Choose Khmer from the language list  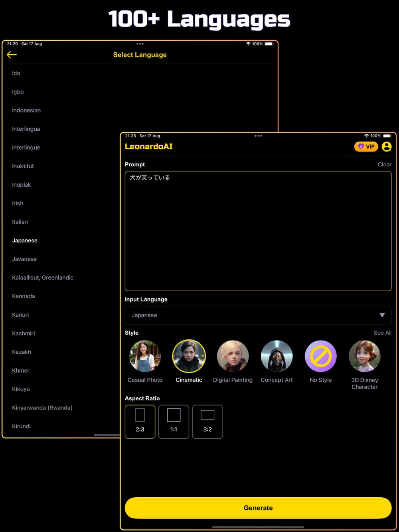click(21, 371)
